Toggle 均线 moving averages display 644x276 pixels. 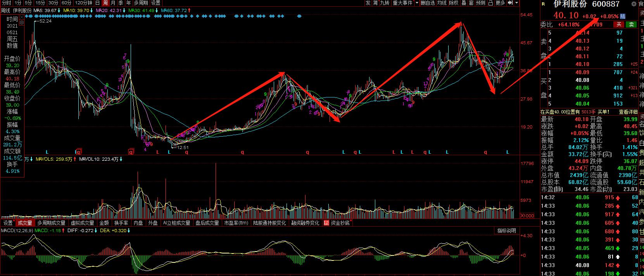click(442, 3)
